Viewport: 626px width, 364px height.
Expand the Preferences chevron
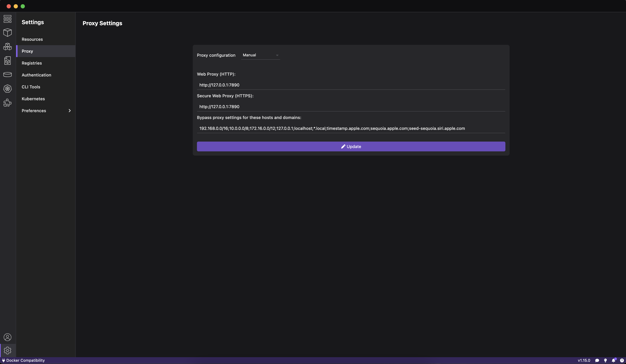click(69, 111)
